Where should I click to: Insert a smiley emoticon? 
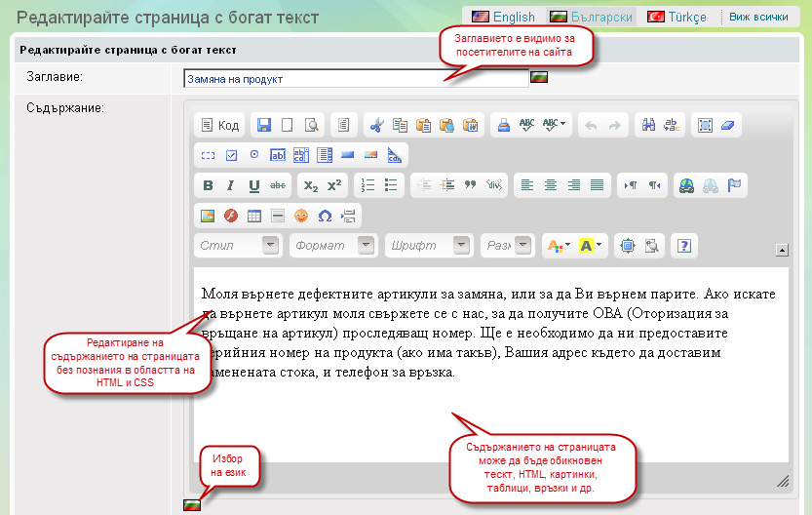click(x=301, y=216)
